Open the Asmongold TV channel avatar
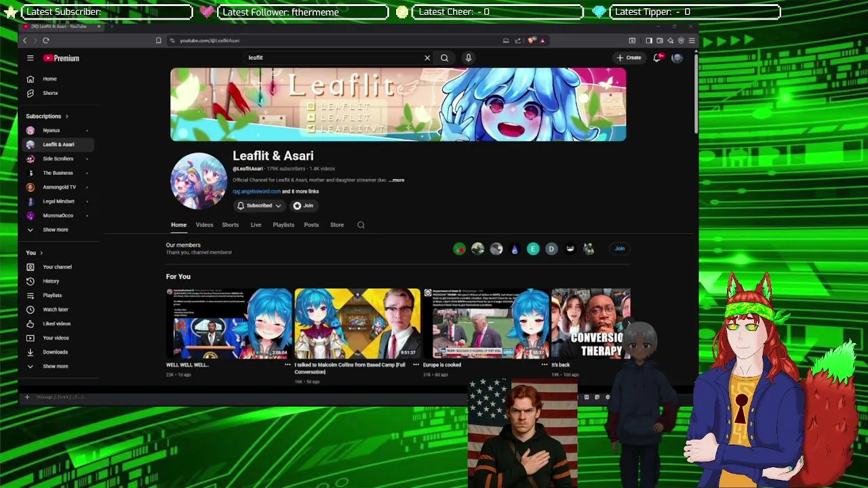 click(x=30, y=187)
